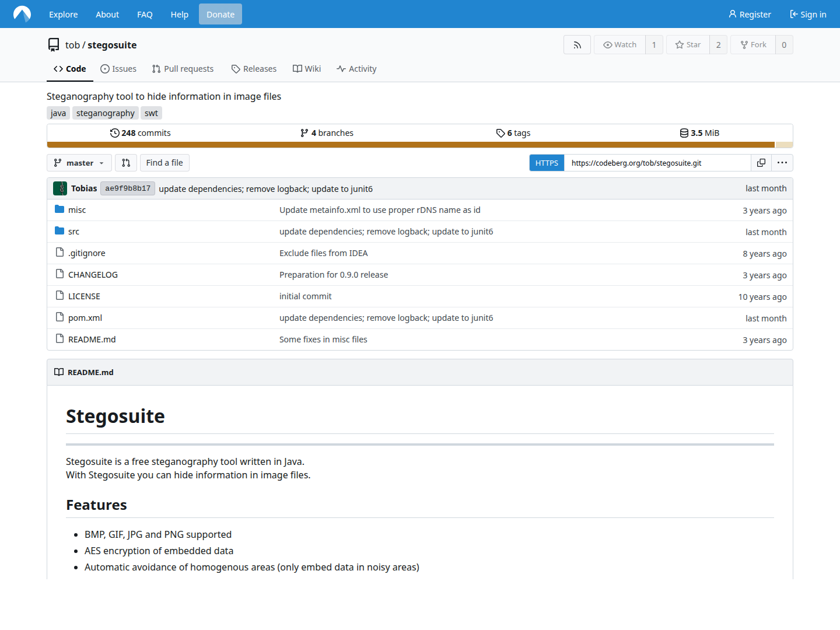840x630 pixels.
Task: Click the Register link
Action: [x=750, y=15]
